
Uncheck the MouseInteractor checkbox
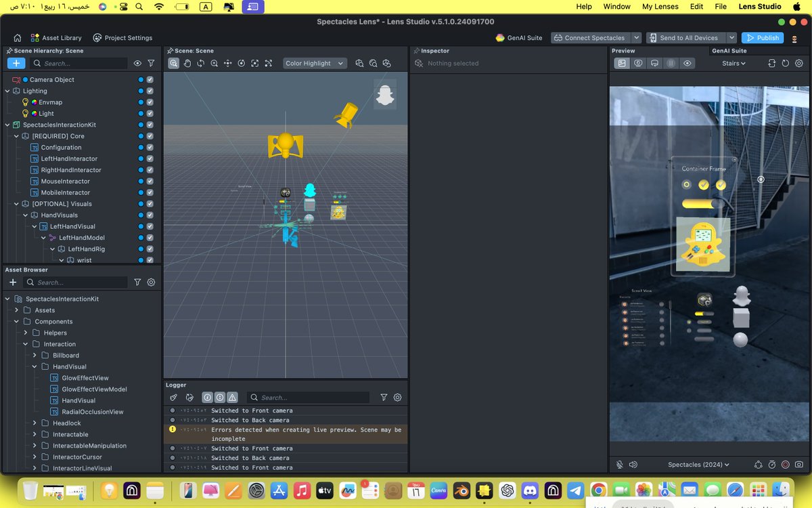click(150, 181)
